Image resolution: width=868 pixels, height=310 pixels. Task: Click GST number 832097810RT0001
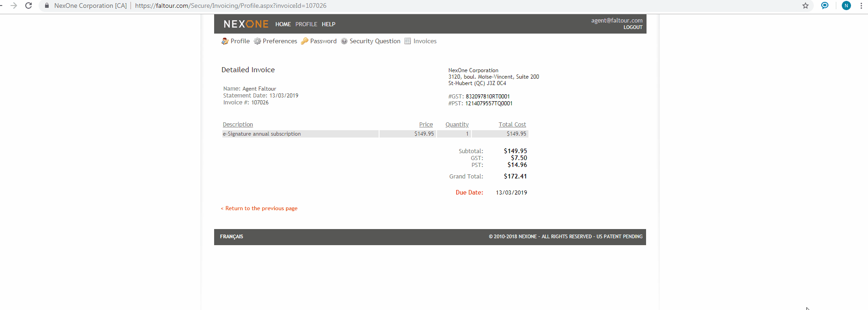(488, 97)
